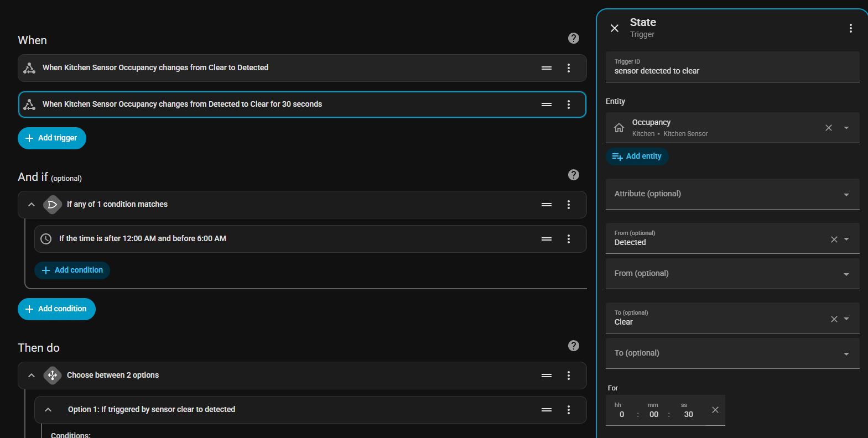The height and width of the screenshot is (438, 868).
Task: Click drag handle of Detected to Clear trigger
Action: click(547, 105)
